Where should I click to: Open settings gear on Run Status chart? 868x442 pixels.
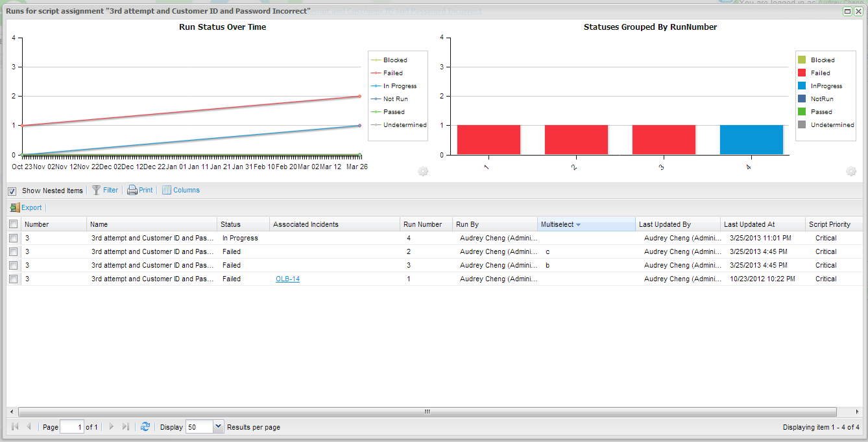tap(423, 171)
